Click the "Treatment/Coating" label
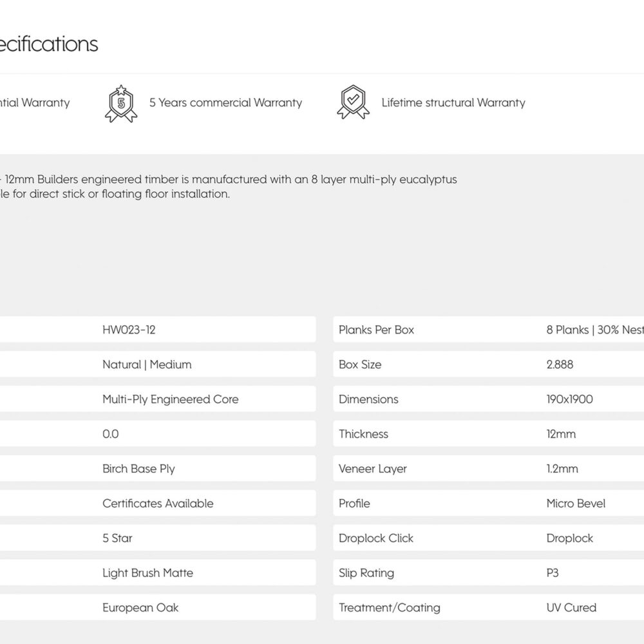The height and width of the screenshot is (644, 644). coord(390,607)
